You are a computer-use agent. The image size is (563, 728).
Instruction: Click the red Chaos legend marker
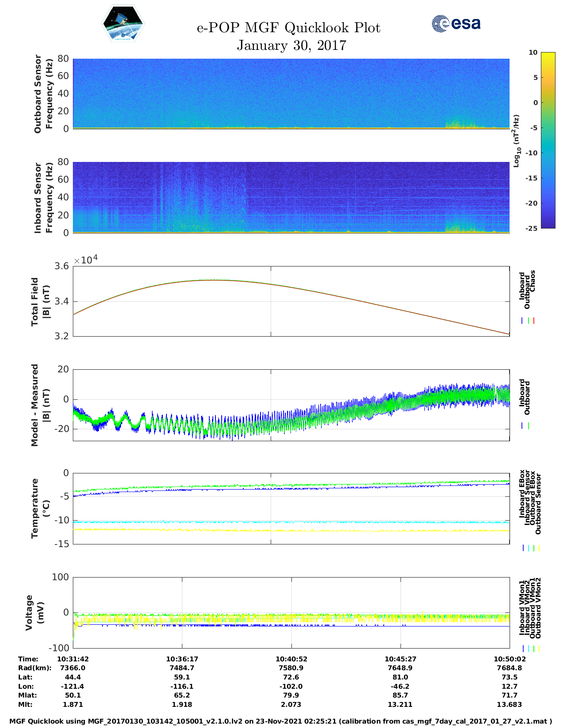pyautogui.click(x=534, y=321)
